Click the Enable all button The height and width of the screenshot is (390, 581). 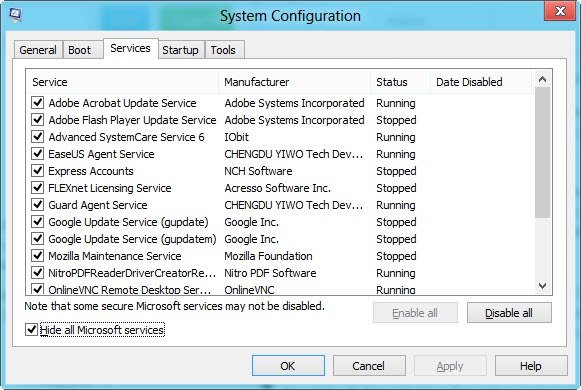tap(415, 313)
